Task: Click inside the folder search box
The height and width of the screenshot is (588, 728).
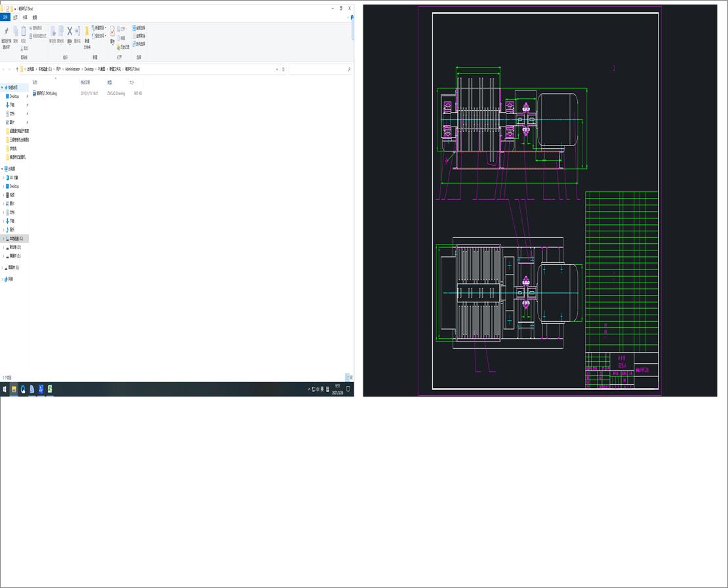Action: click(318, 69)
